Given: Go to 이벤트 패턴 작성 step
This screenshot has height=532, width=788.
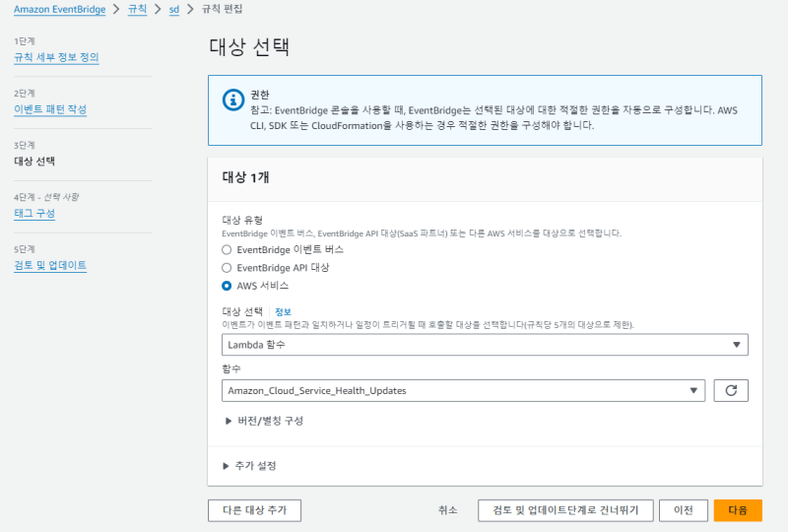Looking at the screenshot, I should pyautogui.click(x=50, y=109).
